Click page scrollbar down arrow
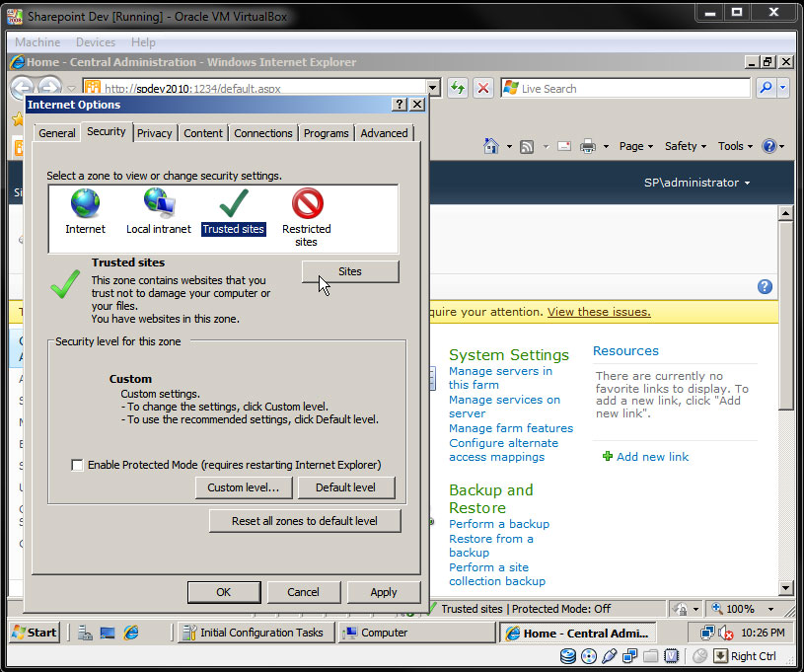Image resolution: width=804 pixels, height=672 pixels. [785, 588]
